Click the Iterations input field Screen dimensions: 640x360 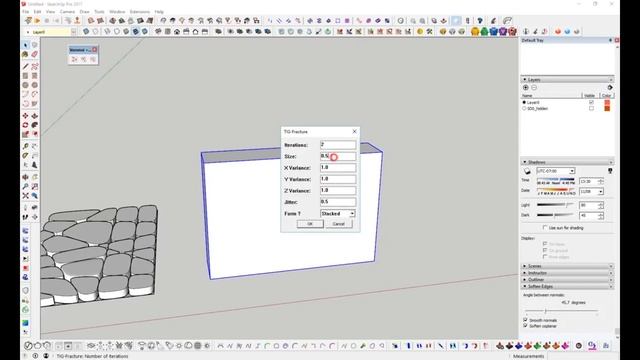pos(338,145)
